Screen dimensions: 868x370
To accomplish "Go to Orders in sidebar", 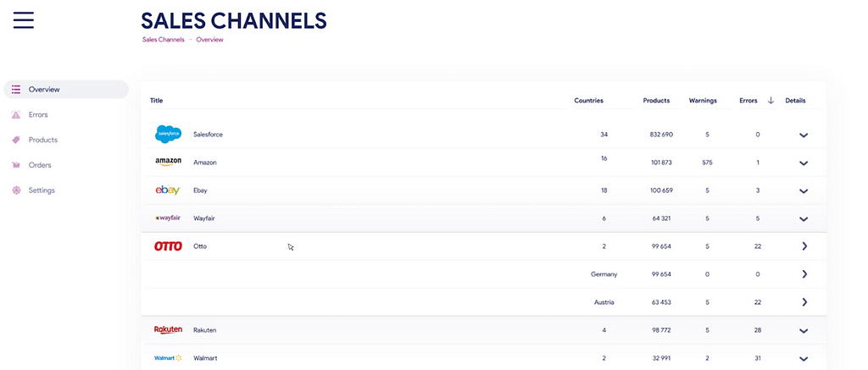I will [40, 165].
